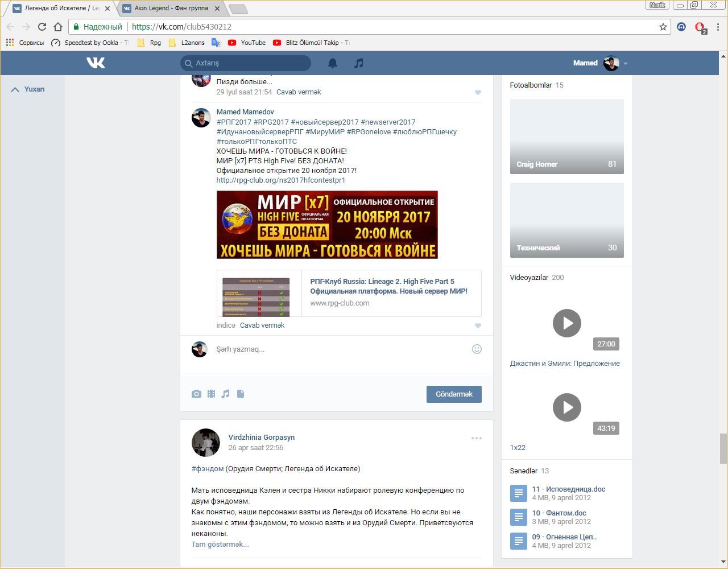
Task: Go up using the Yuxarı button
Action: [28, 89]
